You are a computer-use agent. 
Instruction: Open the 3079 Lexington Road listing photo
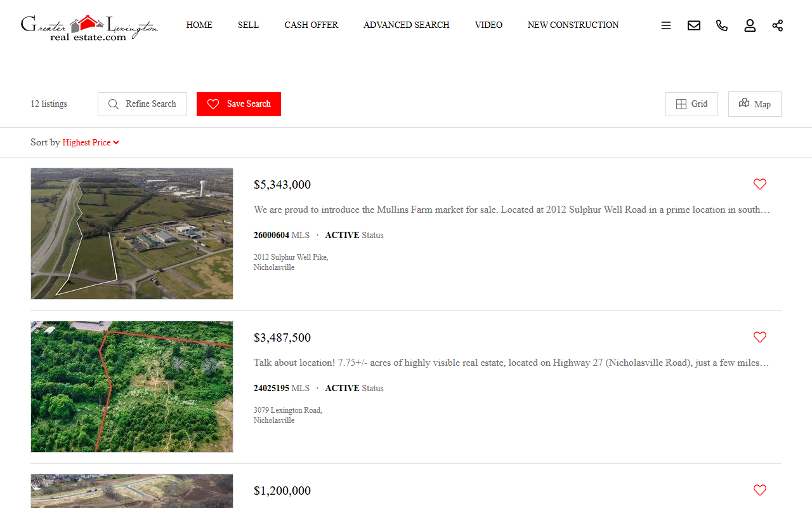click(x=132, y=387)
